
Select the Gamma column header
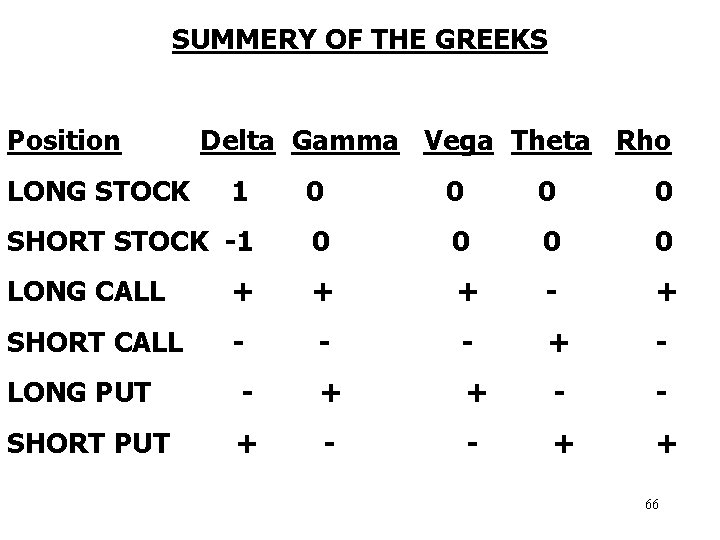[x=344, y=141]
